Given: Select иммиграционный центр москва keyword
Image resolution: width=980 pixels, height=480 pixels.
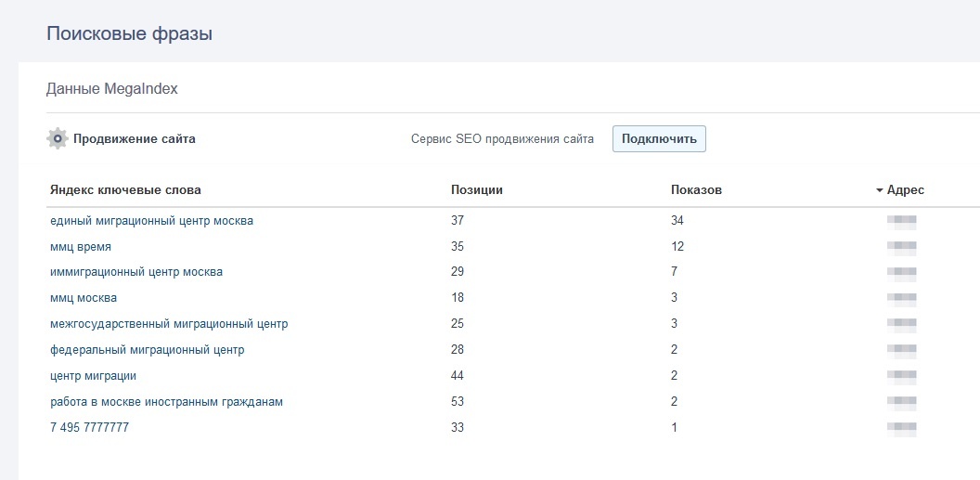Looking at the screenshot, I should click(x=136, y=272).
